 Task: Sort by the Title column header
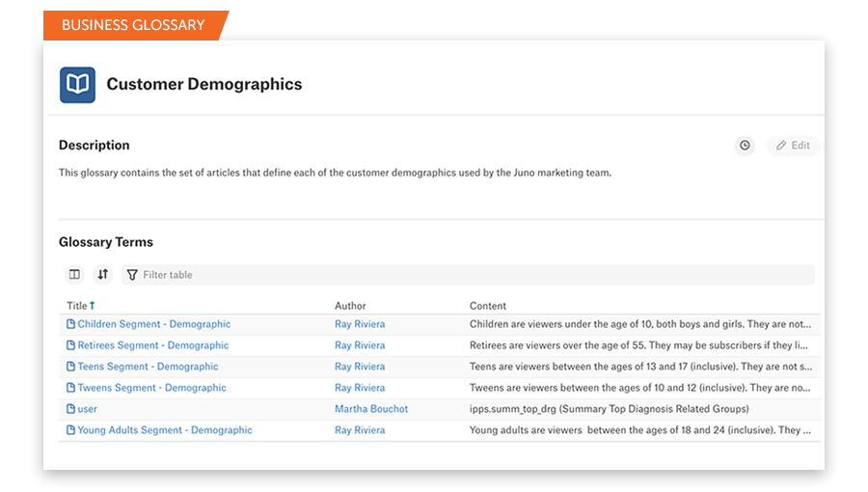coord(77,306)
